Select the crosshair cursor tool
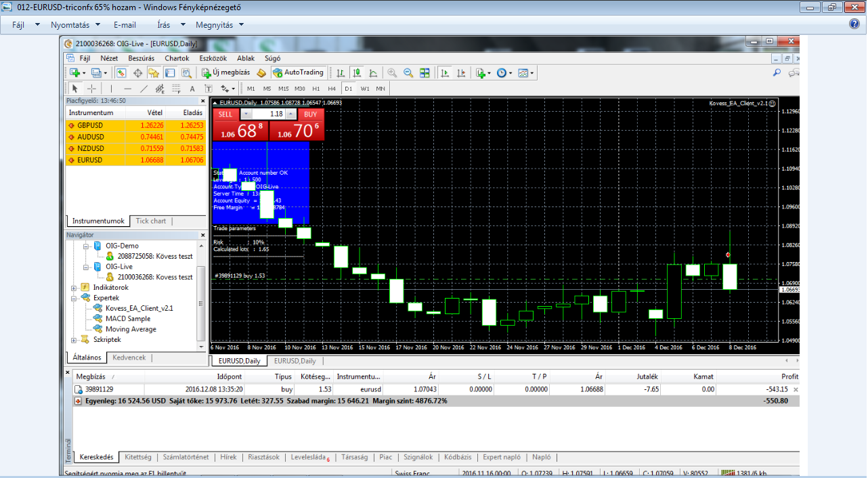The height and width of the screenshot is (478, 868). 91,89
